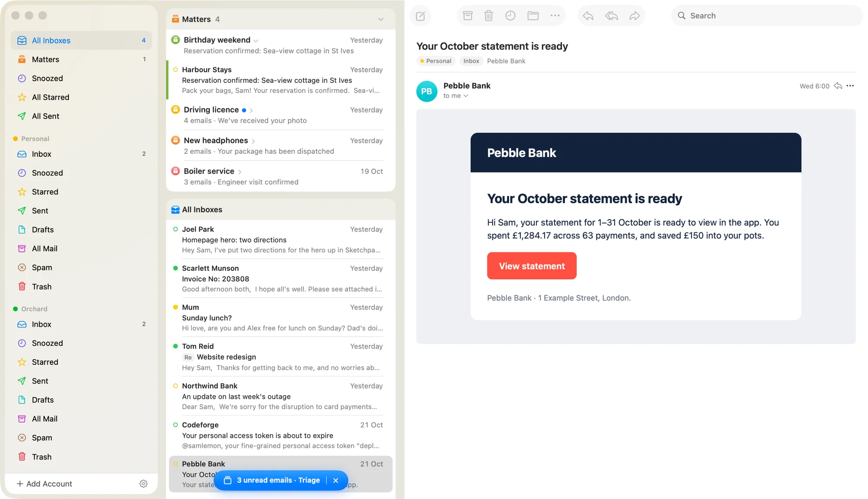Expand the 'to me' recipient details
Image resolution: width=868 pixels, height=499 pixels.
(x=455, y=96)
